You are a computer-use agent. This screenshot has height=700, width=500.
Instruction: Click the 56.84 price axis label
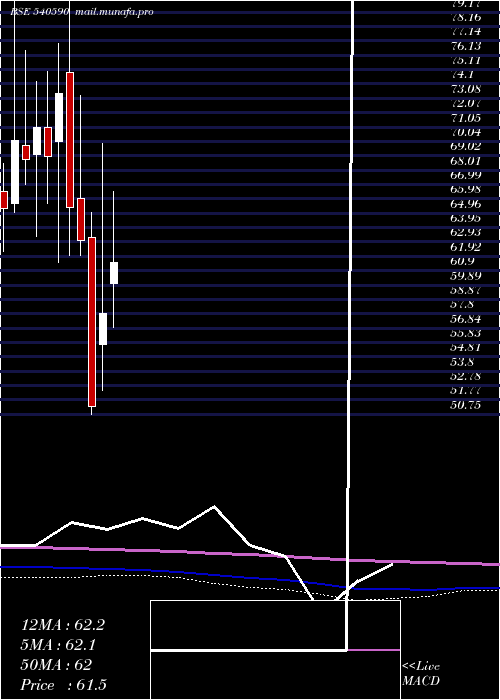point(466,319)
